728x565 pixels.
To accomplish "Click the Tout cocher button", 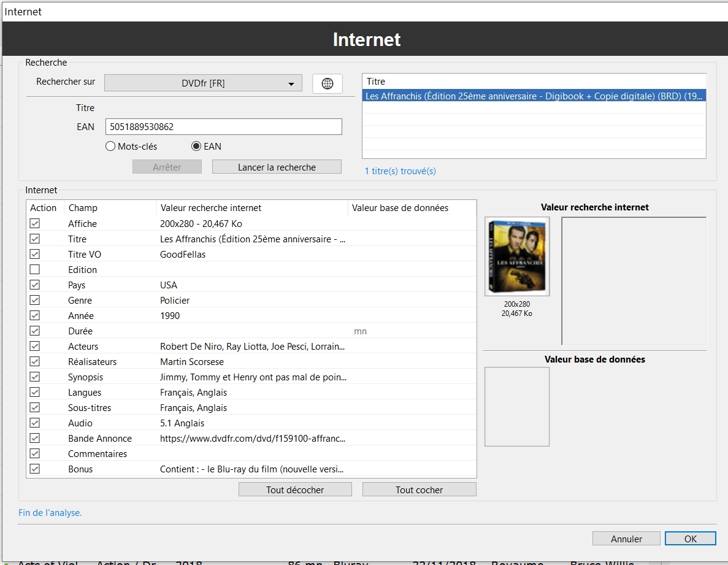I will [419, 490].
